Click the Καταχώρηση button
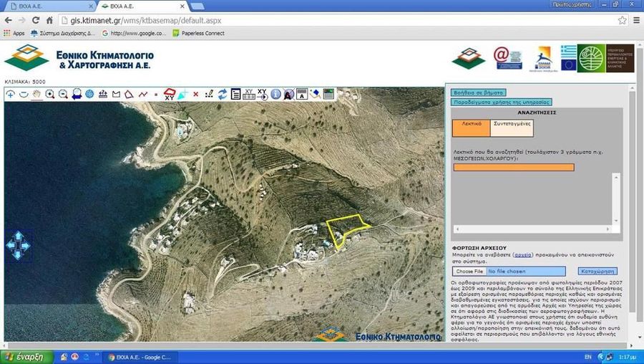 coord(597,272)
